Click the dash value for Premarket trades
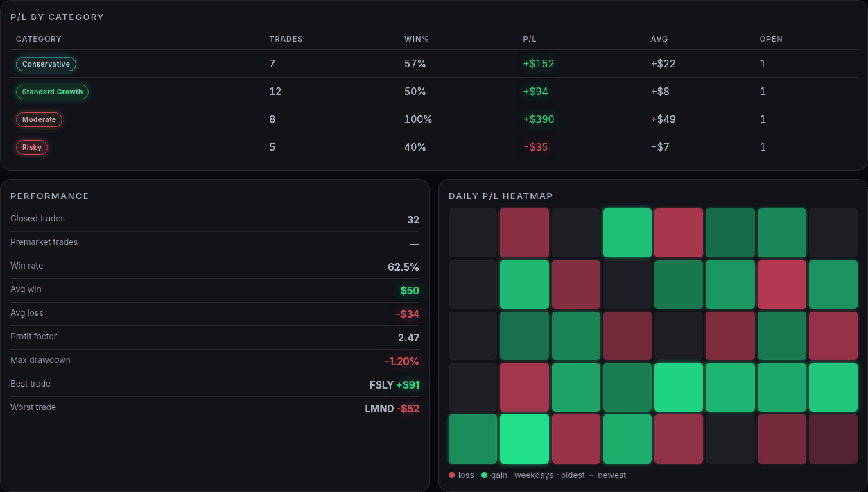The width and height of the screenshot is (868, 492). (415, 244)
